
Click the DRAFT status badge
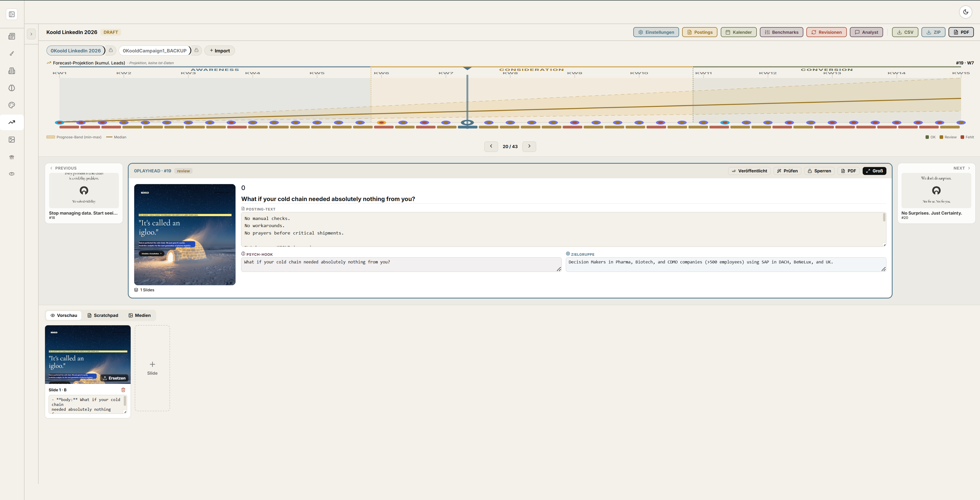coord(111,32)
